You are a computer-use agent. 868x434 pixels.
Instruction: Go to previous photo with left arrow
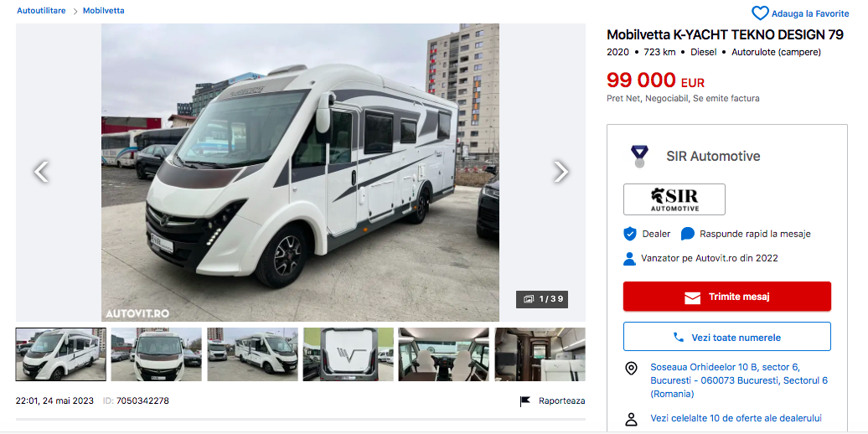tap(41, 172)
